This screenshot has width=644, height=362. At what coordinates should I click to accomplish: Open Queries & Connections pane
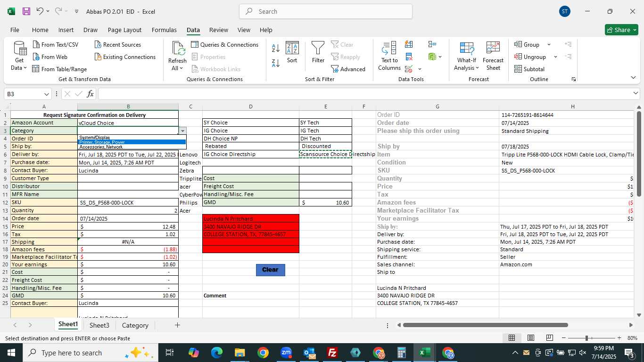coord(224,44)
